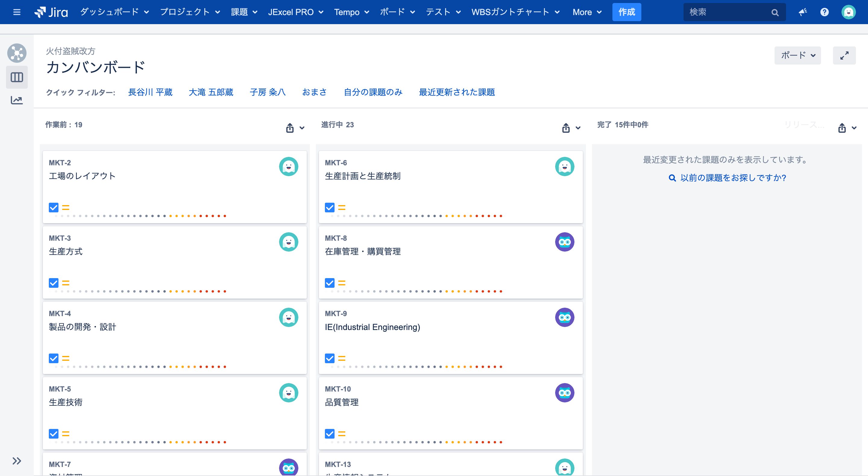Screen dimensions: 868x476
Task: Click medium priority icon on MKT-2
Action: pos(66,208)
